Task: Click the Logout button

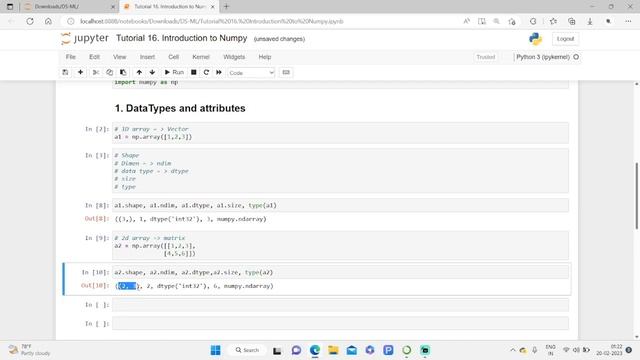Action: [565, 39]
